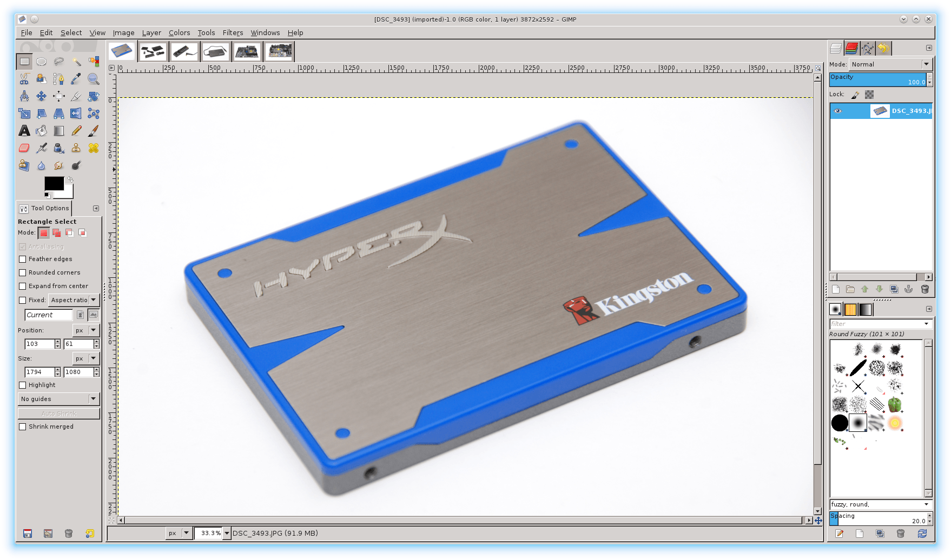Click the black foreground color swatch
Viewport: 951px width, 560px height.
point(54,183)
